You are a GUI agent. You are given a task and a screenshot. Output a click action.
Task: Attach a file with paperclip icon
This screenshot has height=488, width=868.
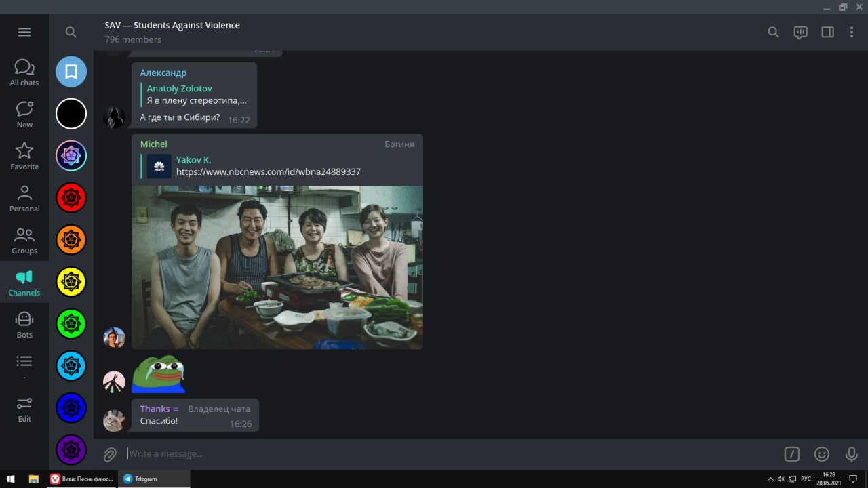[110, 454]
